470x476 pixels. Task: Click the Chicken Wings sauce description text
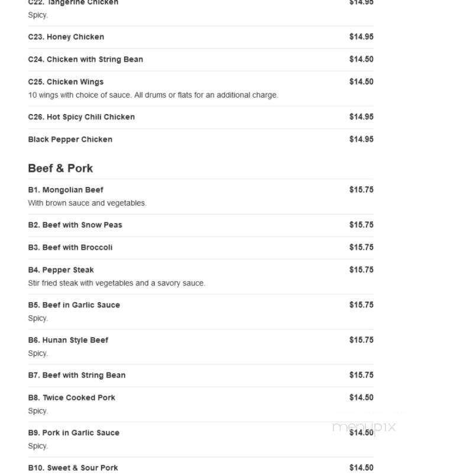tap(153, 95)
